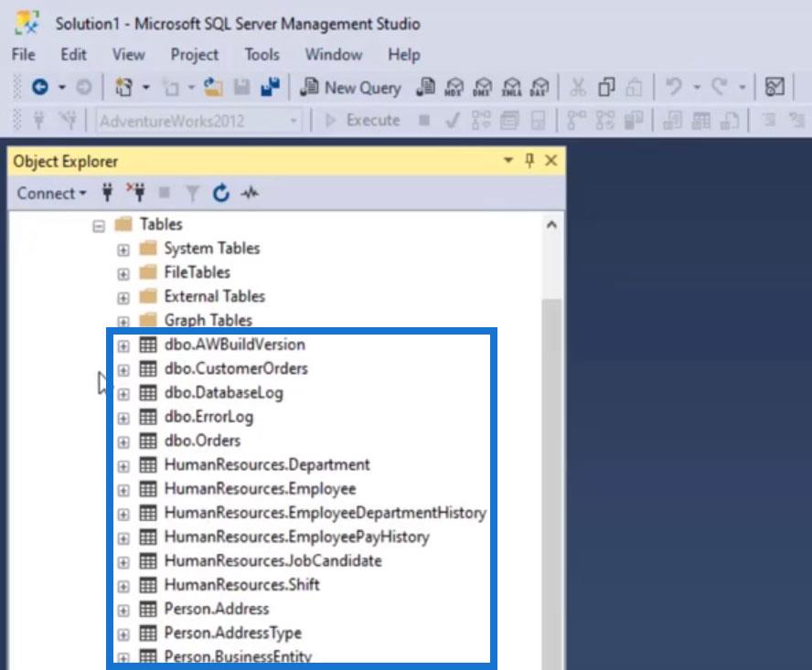Image resolution: width=812 pixels, height=670 pixels.
Task: Open the Edit menu
Action: point(73,54)
